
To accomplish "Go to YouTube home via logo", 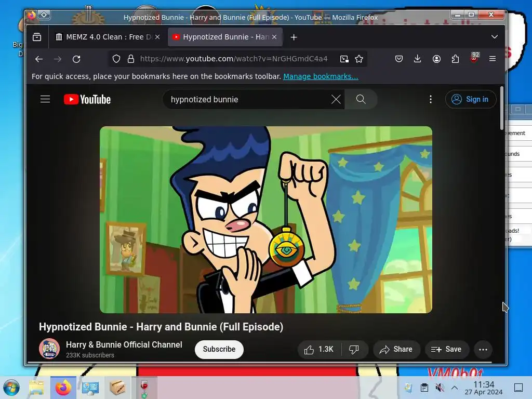I will click(x=87, y=99).
